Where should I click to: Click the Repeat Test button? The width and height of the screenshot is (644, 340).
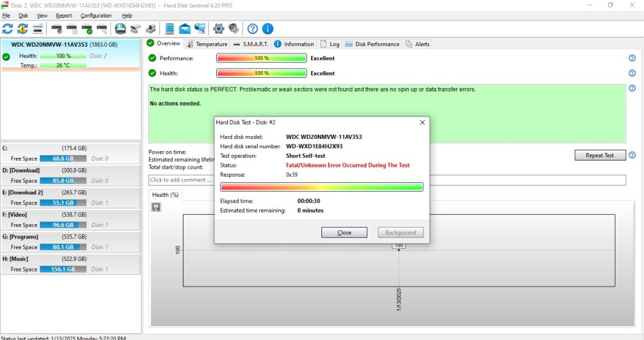[600, 155]
